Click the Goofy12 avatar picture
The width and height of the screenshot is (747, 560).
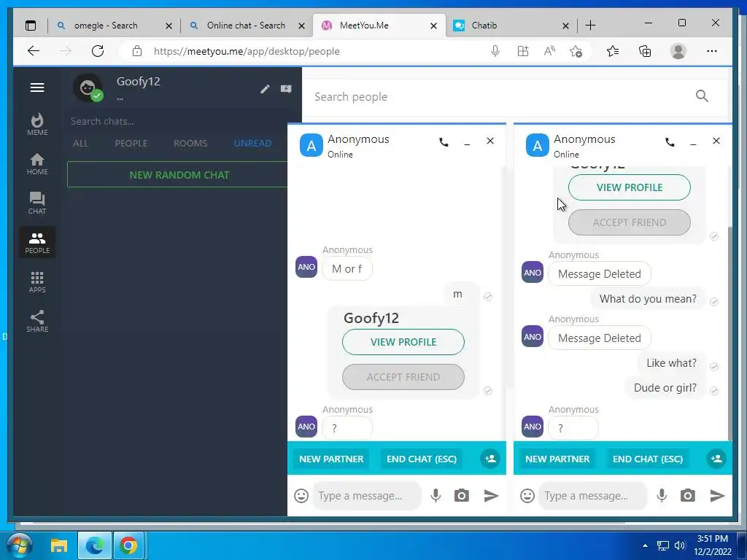(88, 87)
